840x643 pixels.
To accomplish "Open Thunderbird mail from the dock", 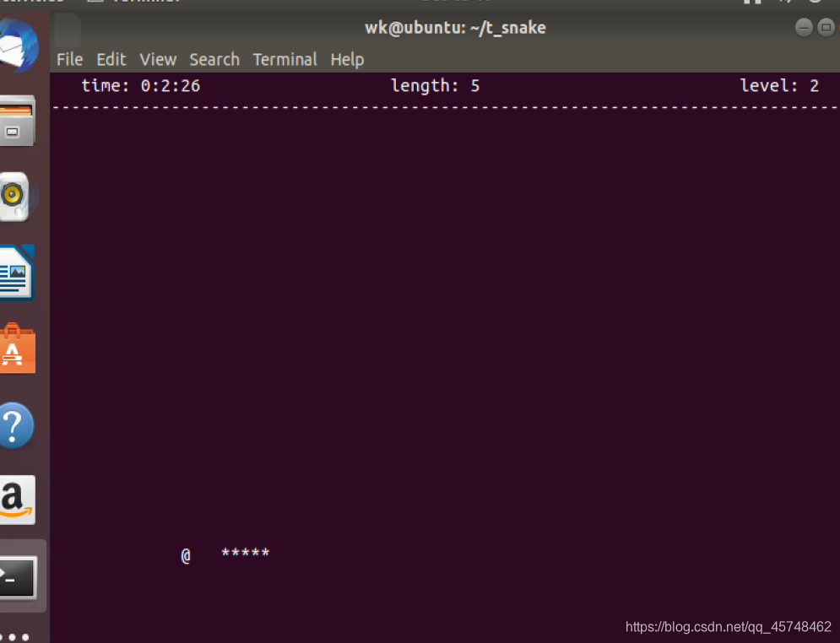I will pyautogui.click(x=18, y=46).
